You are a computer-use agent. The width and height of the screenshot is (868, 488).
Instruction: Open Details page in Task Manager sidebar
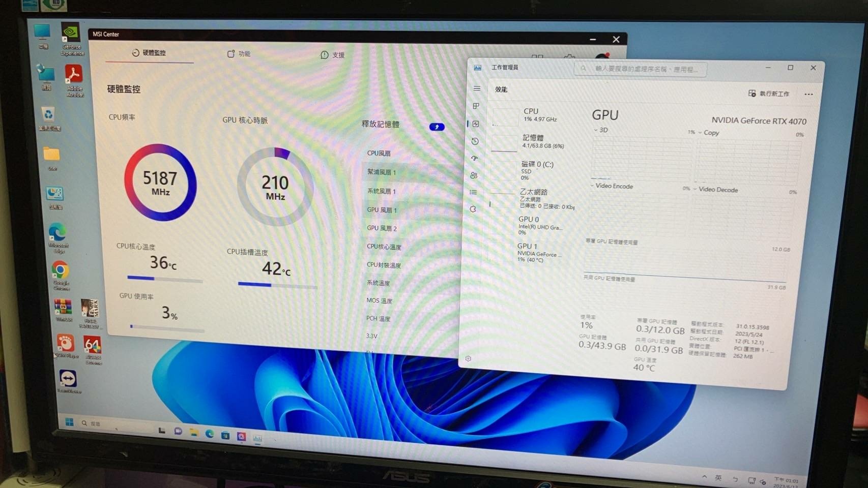pos(474,192)
